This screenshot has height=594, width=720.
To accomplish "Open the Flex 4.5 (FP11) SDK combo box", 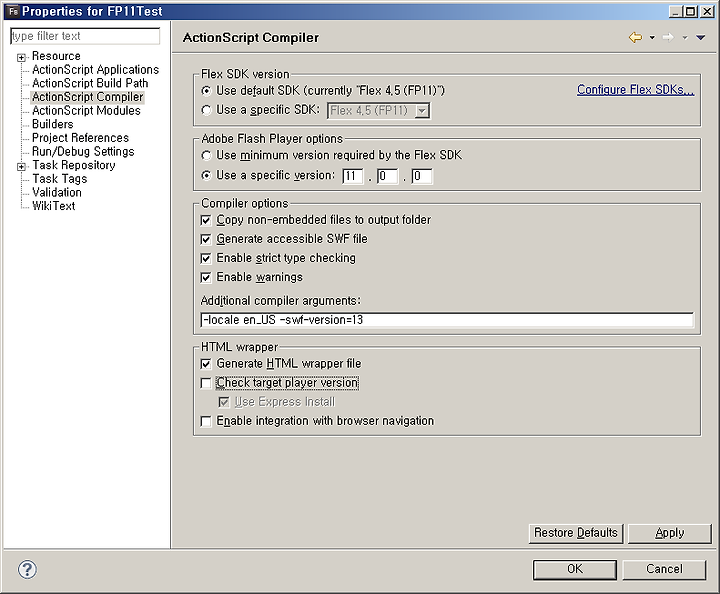I will pyautogui.click(x=378, y=111).
